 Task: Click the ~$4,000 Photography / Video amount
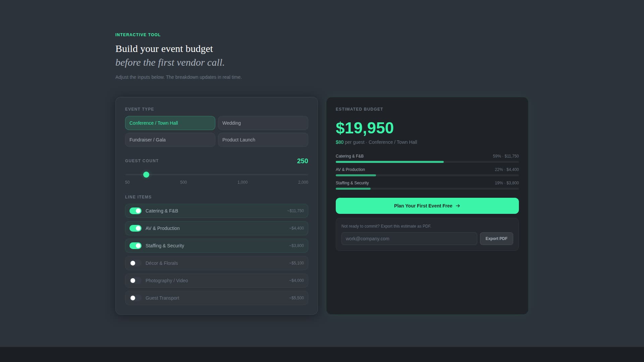[x=297, y=281]
